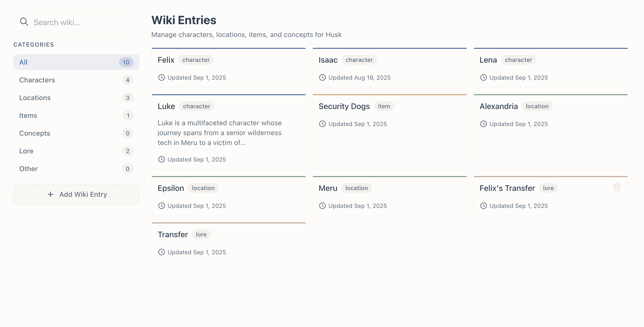Click the Add Wiki Entry button
Screen dimensions: 644x327
(x=76, y=194)
